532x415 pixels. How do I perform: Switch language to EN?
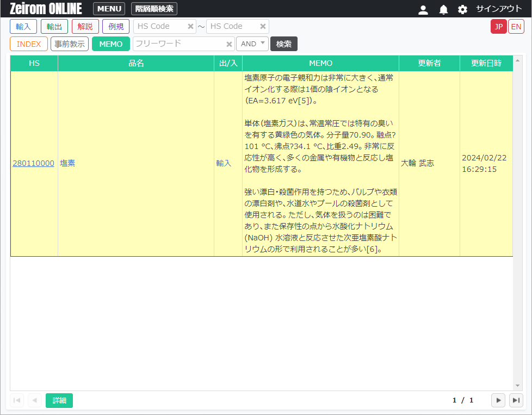click(x=516, y=26)
